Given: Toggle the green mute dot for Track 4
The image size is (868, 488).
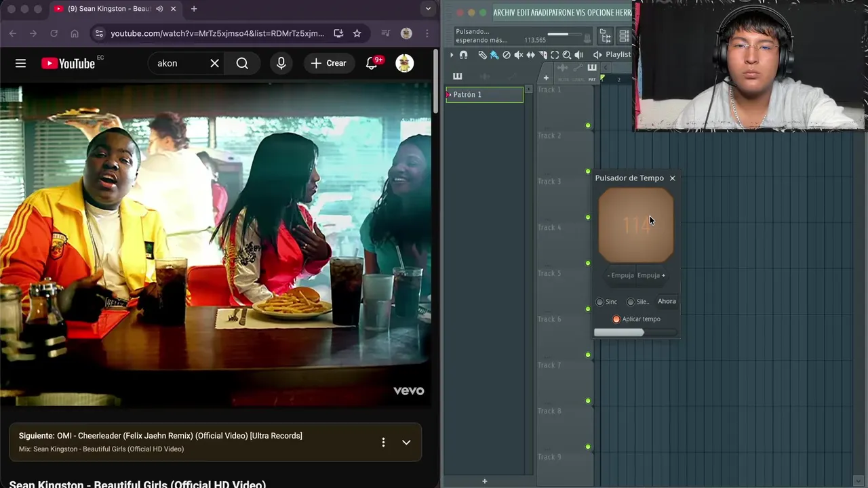Looking at the screenshot, I should [x=588, y=263].
